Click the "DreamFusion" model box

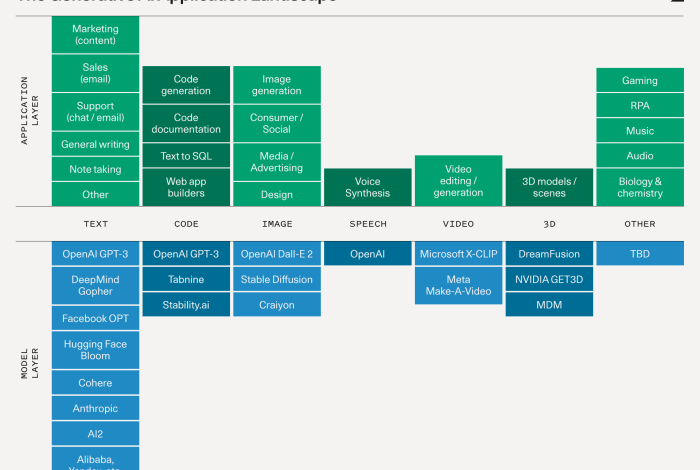(549, 254)
